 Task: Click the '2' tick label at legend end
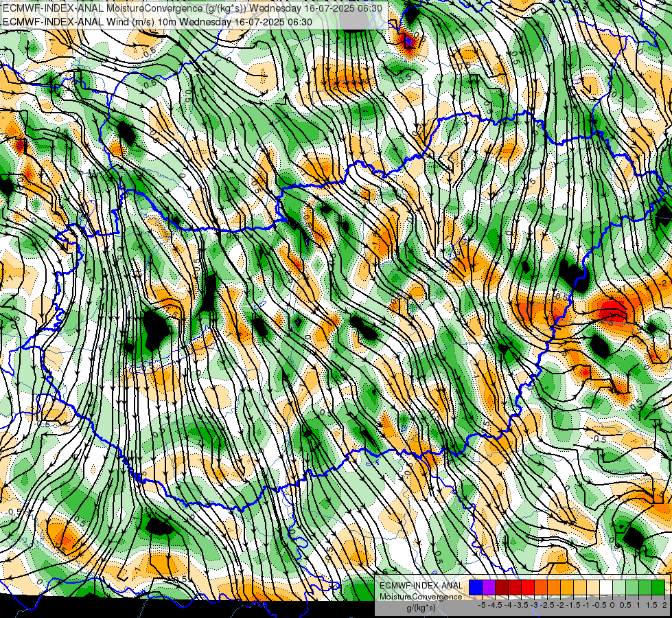click(664, 605)
